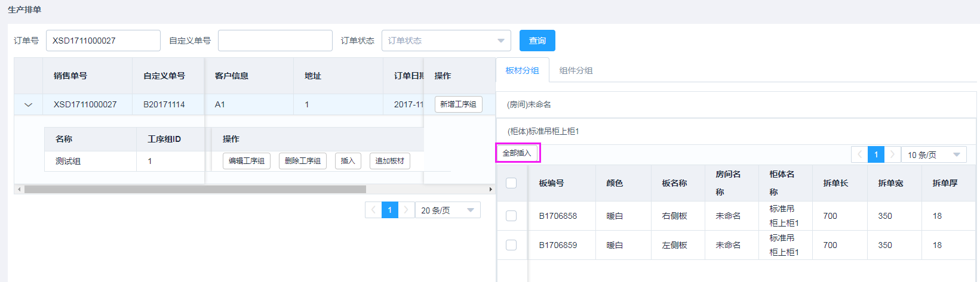This screenshot has height=282, width=980.
Task: Switch to the 板材分组 tab
Action: tap(523, 70)
